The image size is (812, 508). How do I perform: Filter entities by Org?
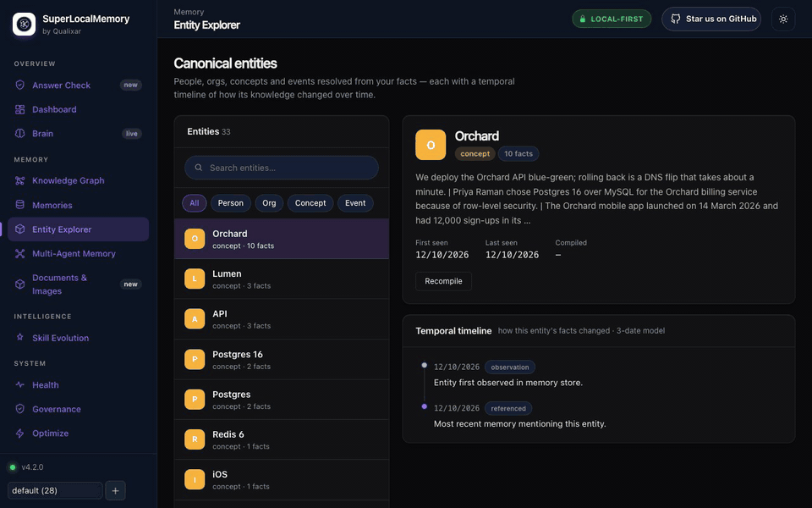[269, 203]
